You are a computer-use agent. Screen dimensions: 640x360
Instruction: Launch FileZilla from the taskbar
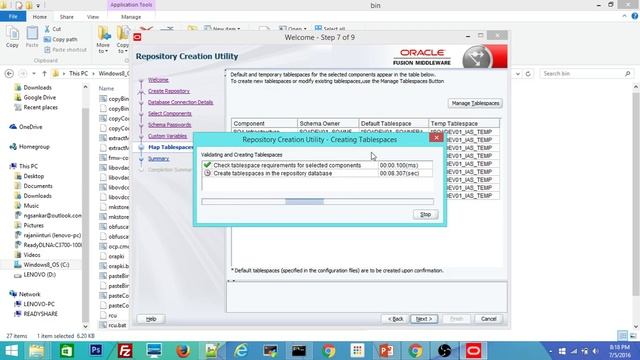click(125, 351)
